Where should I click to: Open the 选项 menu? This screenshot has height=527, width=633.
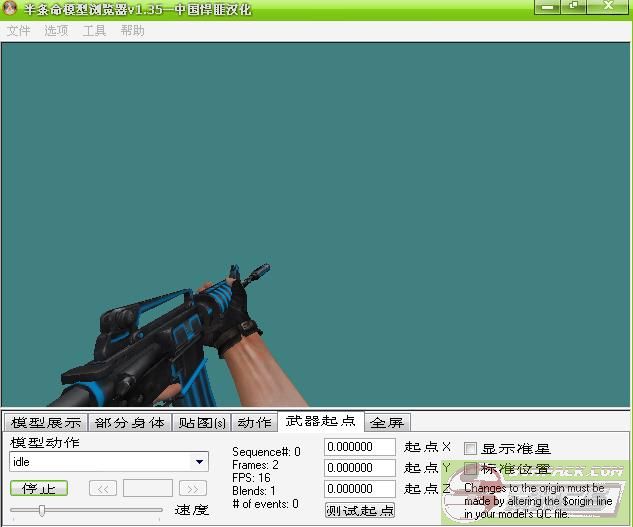[56, 31]
